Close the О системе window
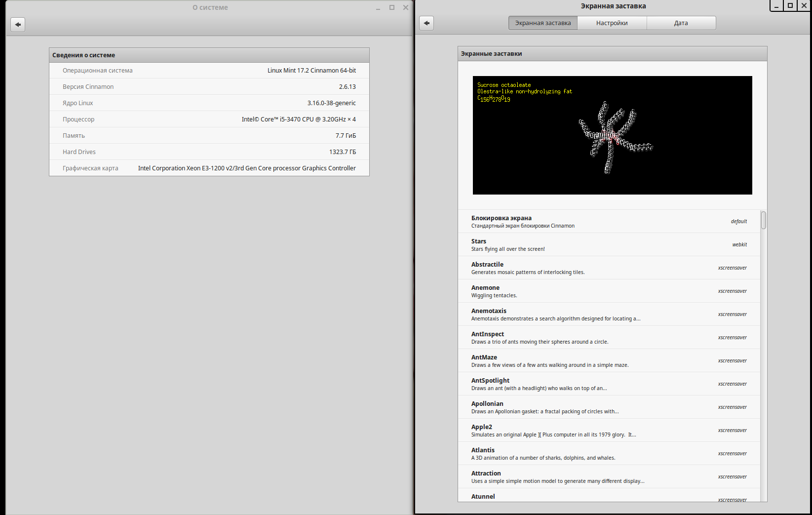 (x=405, y=8)
